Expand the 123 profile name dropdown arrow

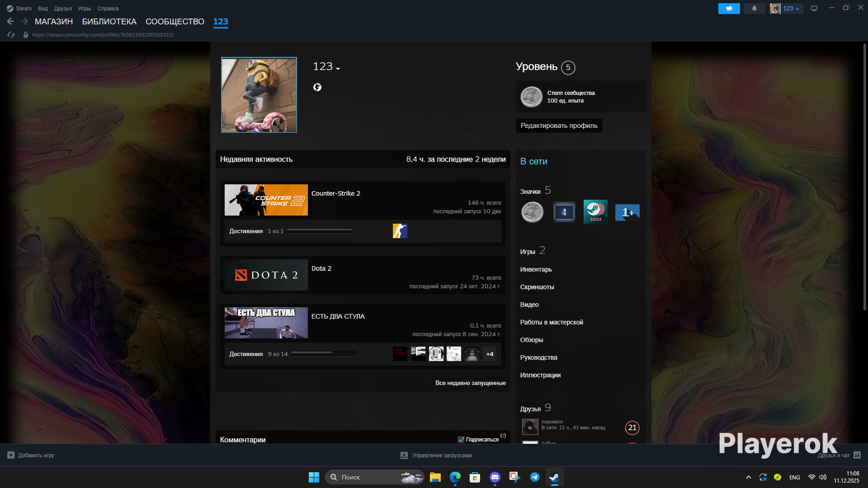pyautogui.click(x=338, y=69)
